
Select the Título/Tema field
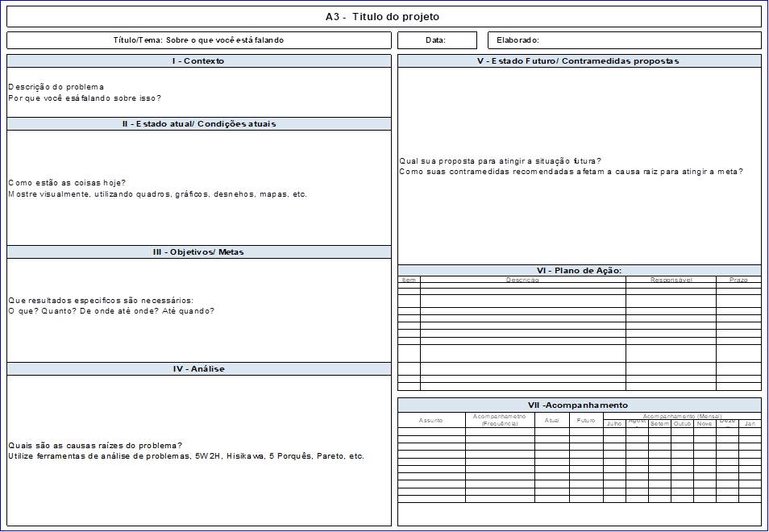199,40
